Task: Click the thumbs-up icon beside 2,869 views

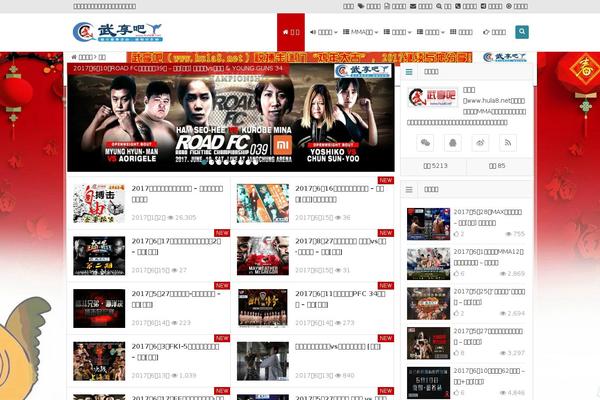Action: point(456,274)
